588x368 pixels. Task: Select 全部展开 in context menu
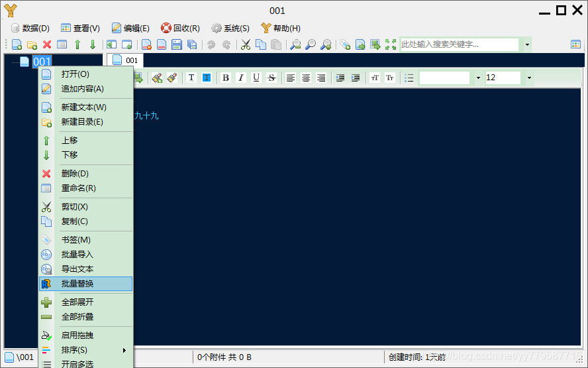pyautogui.click(x=86, y=302)
